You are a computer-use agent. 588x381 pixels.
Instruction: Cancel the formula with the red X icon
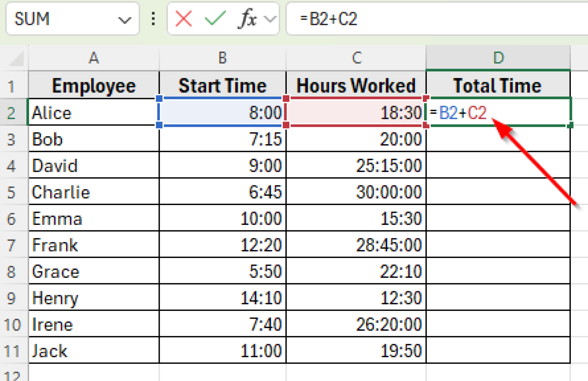coord(183,19)
